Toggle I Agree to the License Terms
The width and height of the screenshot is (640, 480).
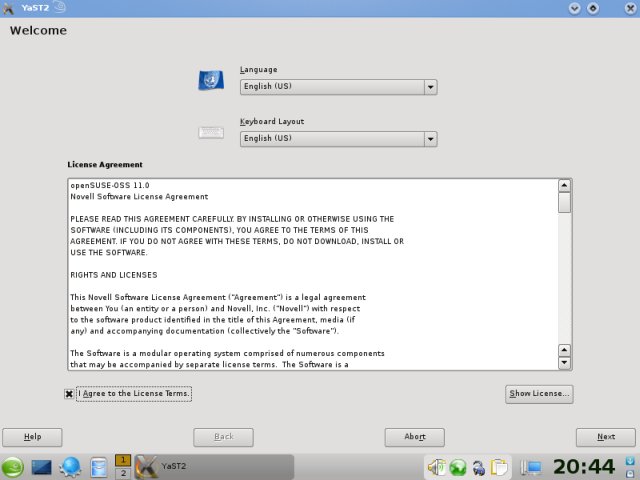coord(69,394)
